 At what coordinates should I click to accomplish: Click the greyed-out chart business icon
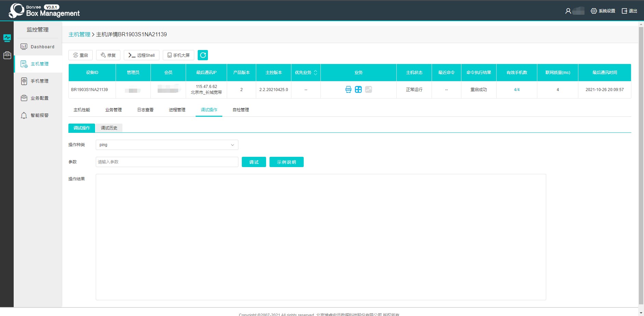(x=368, y=89)
